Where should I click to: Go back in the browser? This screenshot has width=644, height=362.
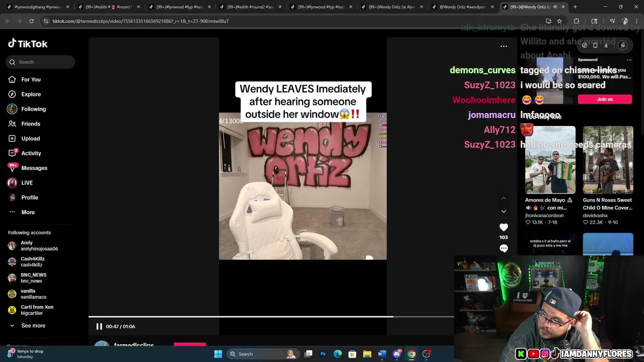pos(7,21)
